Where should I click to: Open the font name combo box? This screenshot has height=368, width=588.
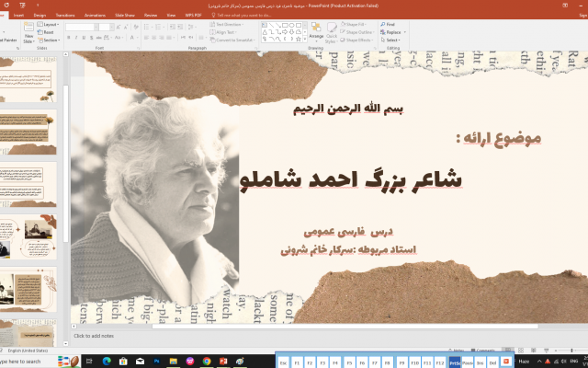[82, 27]
